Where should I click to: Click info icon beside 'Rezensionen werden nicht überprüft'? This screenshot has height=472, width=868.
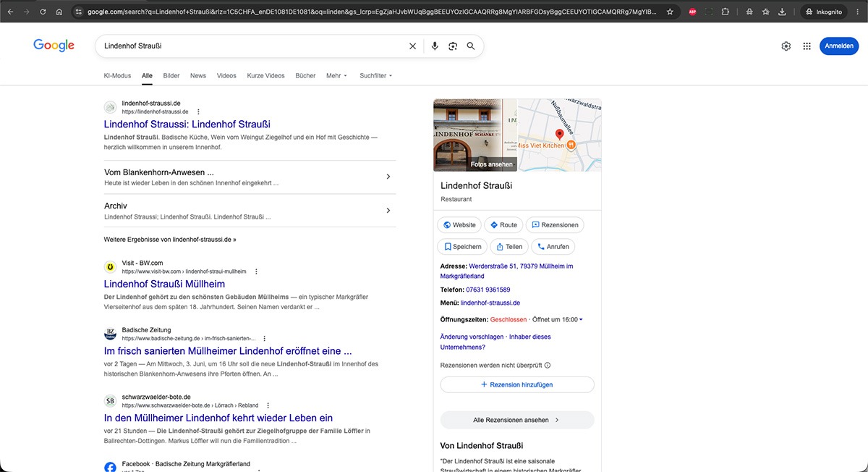tap(548, 366)
